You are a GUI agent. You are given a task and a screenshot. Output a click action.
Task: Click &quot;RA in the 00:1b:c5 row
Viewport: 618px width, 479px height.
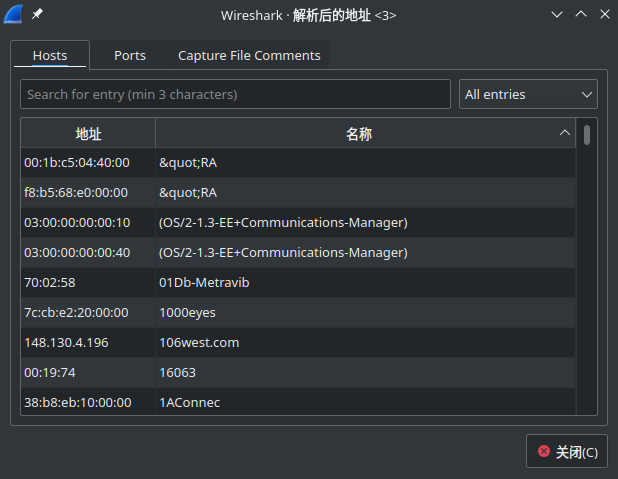(x=188, y=162)
